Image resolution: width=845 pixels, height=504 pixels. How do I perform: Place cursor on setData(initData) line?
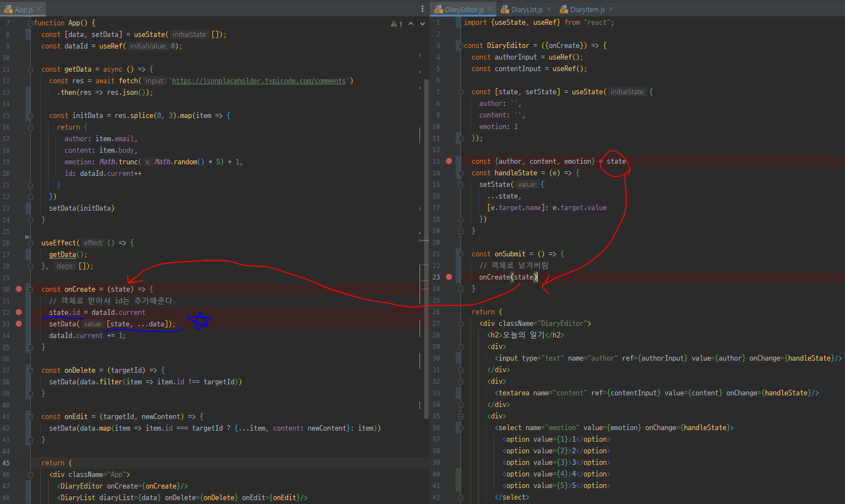click(82, 208)
